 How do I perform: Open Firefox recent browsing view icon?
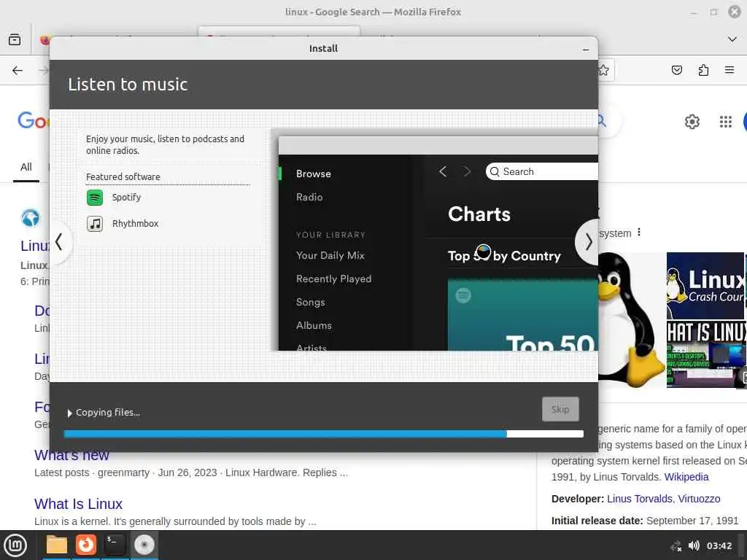[15, 39]
